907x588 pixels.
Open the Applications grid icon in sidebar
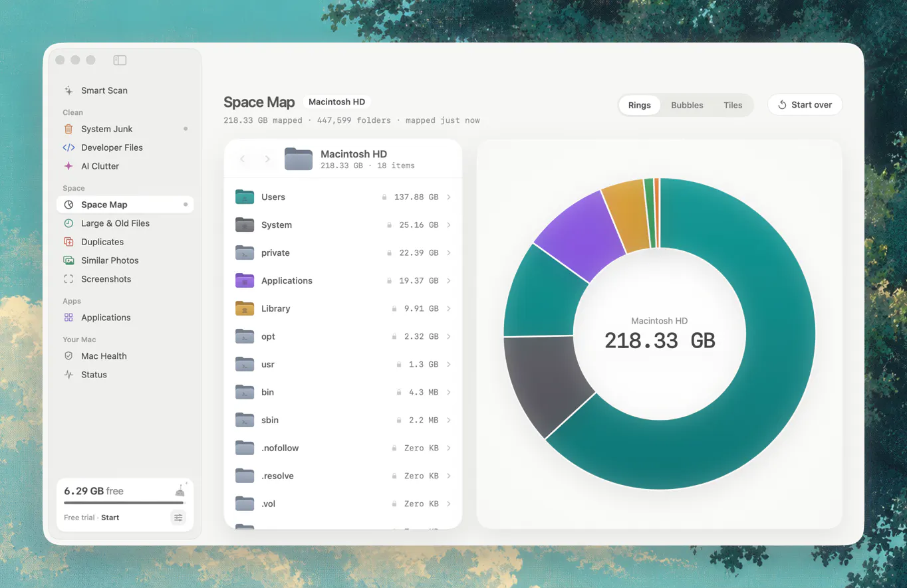[68, 318]
